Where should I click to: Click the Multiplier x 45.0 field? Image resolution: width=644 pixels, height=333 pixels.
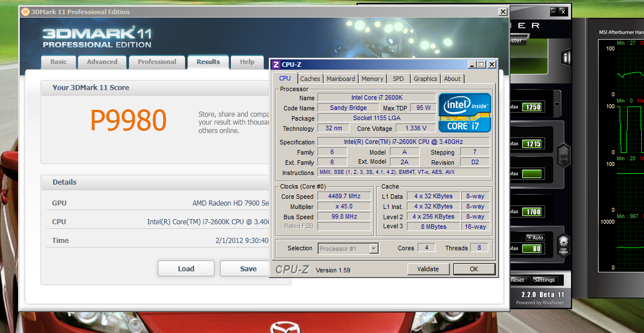click(344, 206)
